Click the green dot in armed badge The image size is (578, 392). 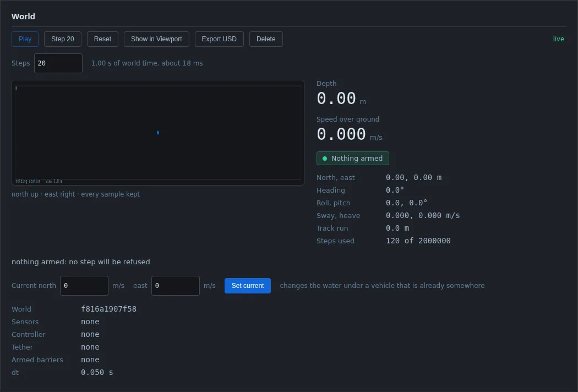click(x=325, y=159)
